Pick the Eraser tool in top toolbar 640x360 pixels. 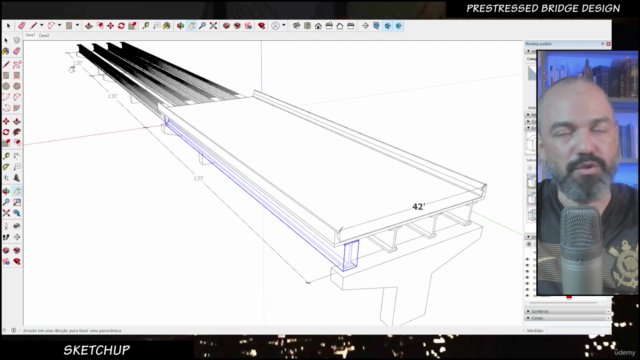point(22,26)
